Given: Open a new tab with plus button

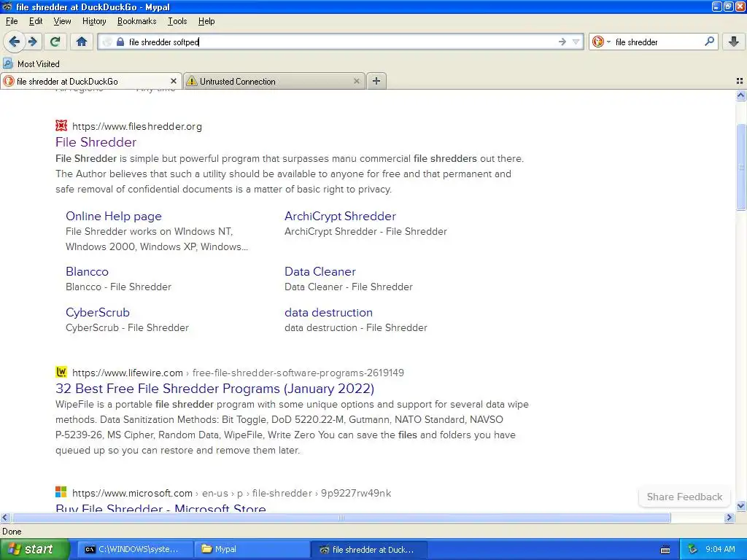Looking at the screenshot, I should pos(376,81).
